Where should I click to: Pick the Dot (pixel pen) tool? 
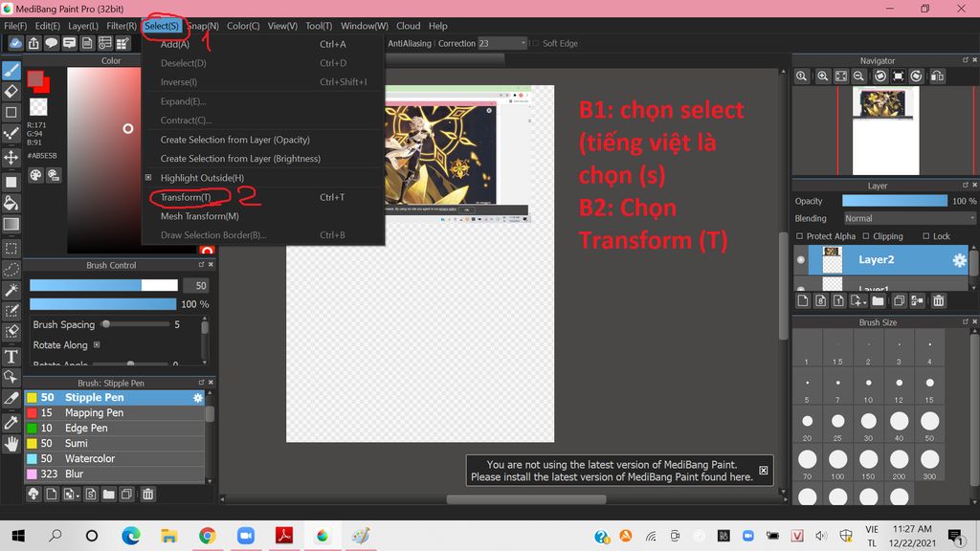click(11, 134)
